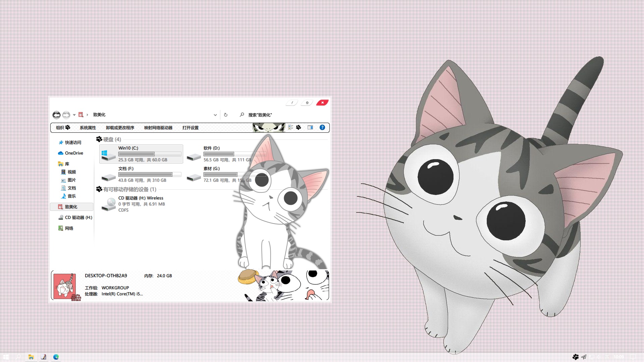The image size is (644, 362).
Task: Open the help question mark icon
Action: 322,127
